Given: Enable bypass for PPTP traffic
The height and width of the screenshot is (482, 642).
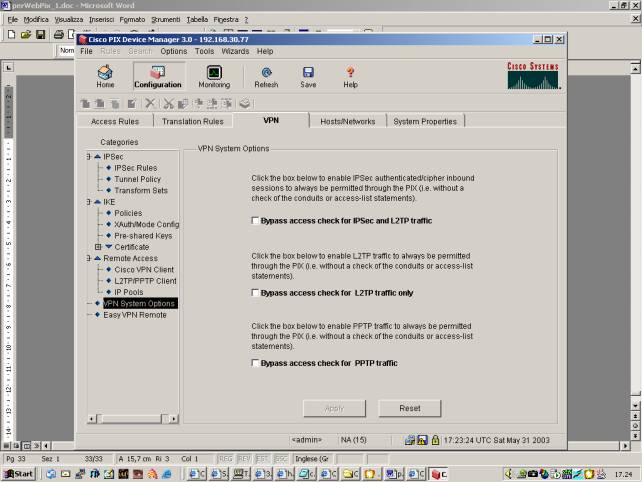Looking at the screenshot, I should coord(255,363).
